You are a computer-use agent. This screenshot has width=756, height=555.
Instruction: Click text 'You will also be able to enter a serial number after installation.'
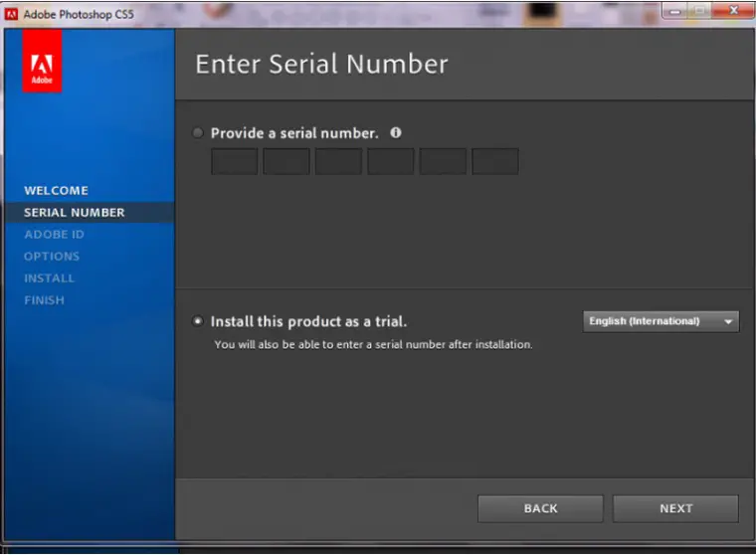pos(373,345)
